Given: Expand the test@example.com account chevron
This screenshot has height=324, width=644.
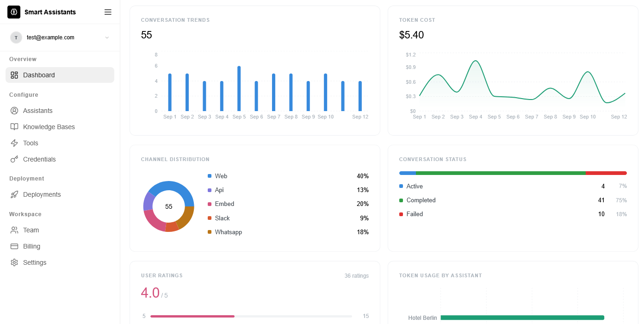Looking at the screenshot, I should click(107, 37).
